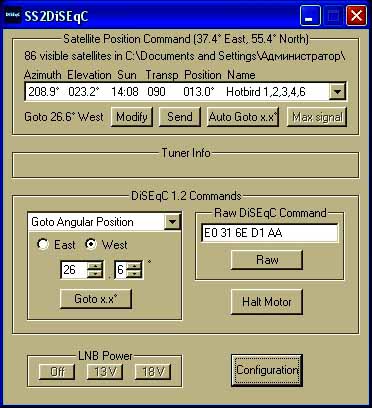This screenshot has width=372, height=408.
Task: Click the degrees input field showing 26
Action: (74, 270)
